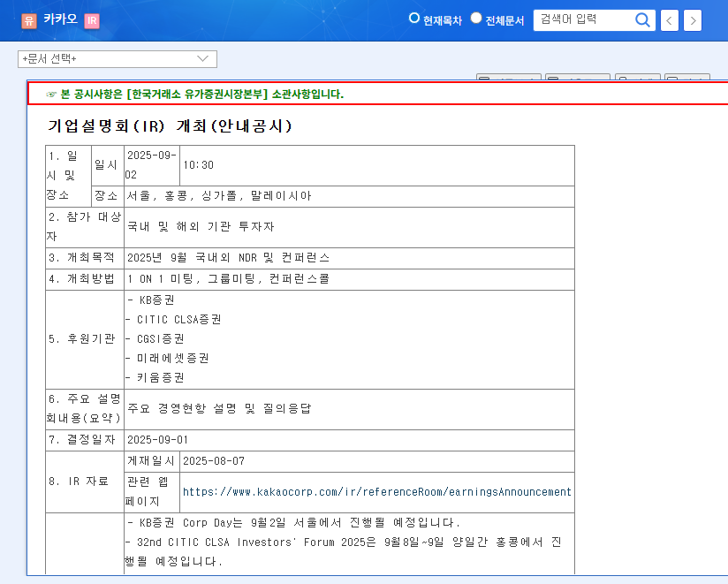Click the 32nd CITIC CLSA Investors' Forum line

pyautogui.click(x=344, y=552)
